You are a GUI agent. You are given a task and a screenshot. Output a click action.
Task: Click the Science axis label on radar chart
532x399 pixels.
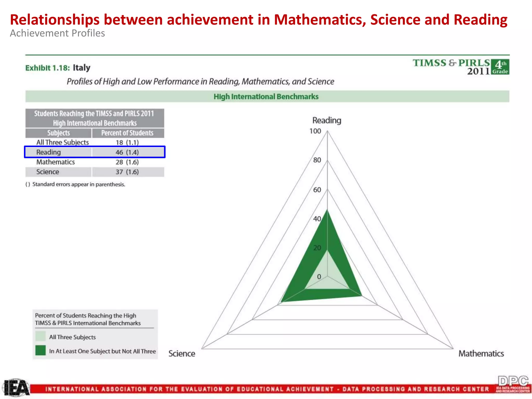point(182,354)
